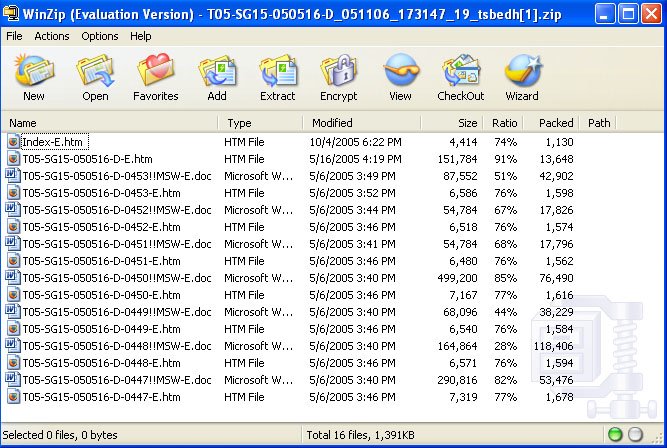Click the ratio value 28%

pos(505,346)
